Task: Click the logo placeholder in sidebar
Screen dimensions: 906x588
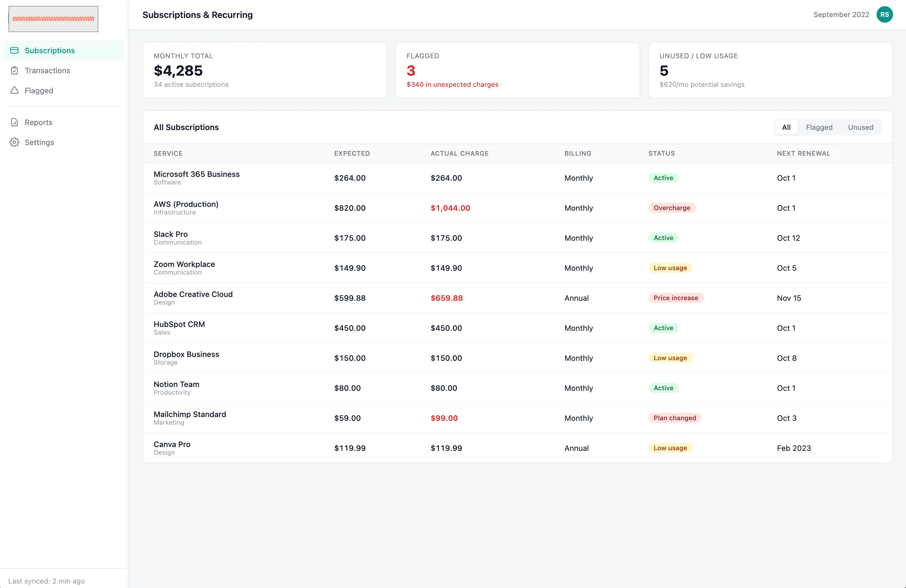Action: click(53, 19)
